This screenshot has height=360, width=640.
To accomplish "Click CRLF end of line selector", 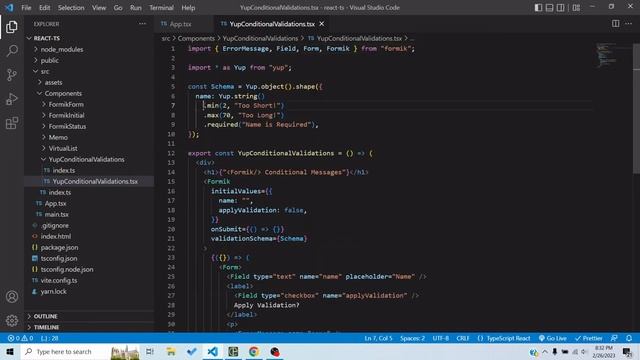I will (x=462, y=338).
